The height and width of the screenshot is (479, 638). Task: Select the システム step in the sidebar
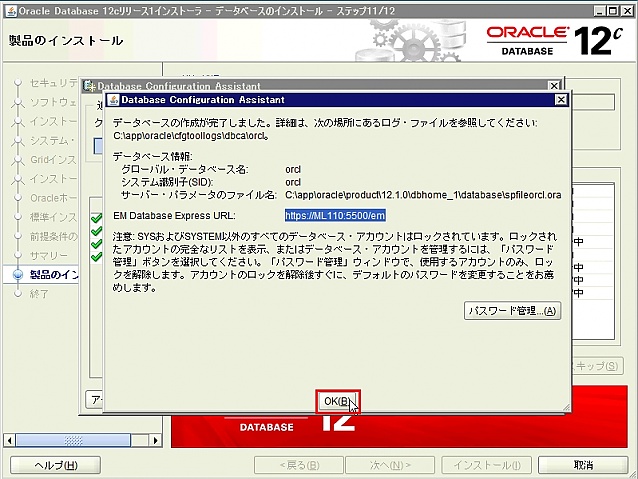point(53,141)
